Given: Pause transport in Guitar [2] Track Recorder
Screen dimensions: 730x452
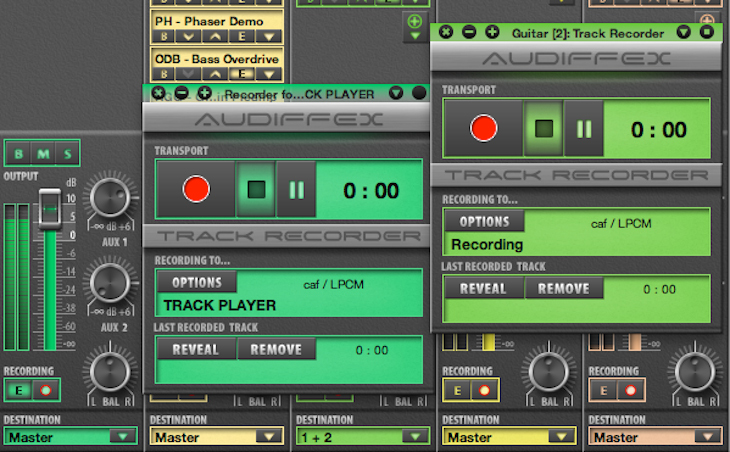Looking at the screenshot, I should (584, 128).
